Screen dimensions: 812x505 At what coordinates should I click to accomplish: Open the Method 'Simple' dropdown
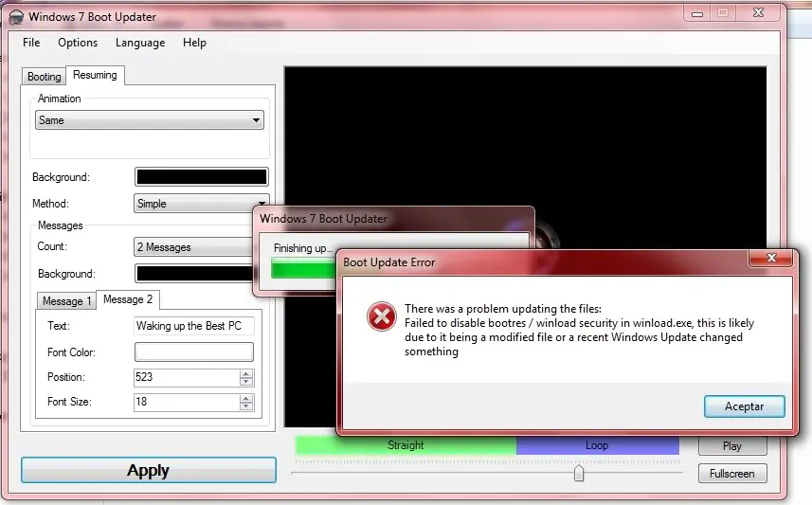click(x=202, y=204)
